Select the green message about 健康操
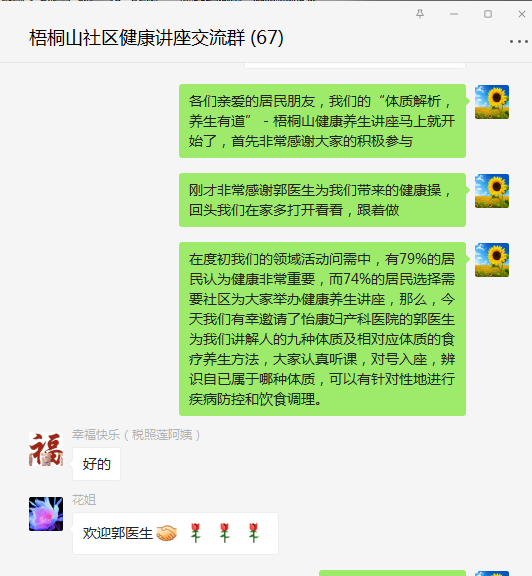532x576 pixels. 322,200
